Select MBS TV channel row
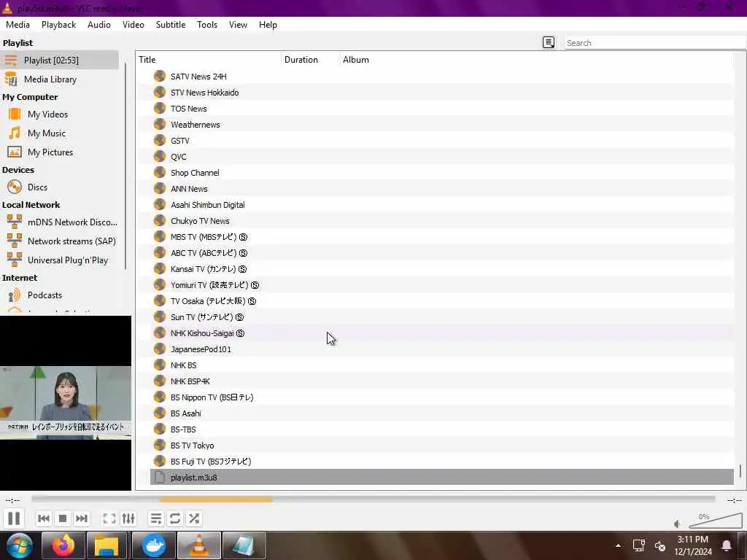This screenshot has height=560, width=747. [x=441, y=237]
